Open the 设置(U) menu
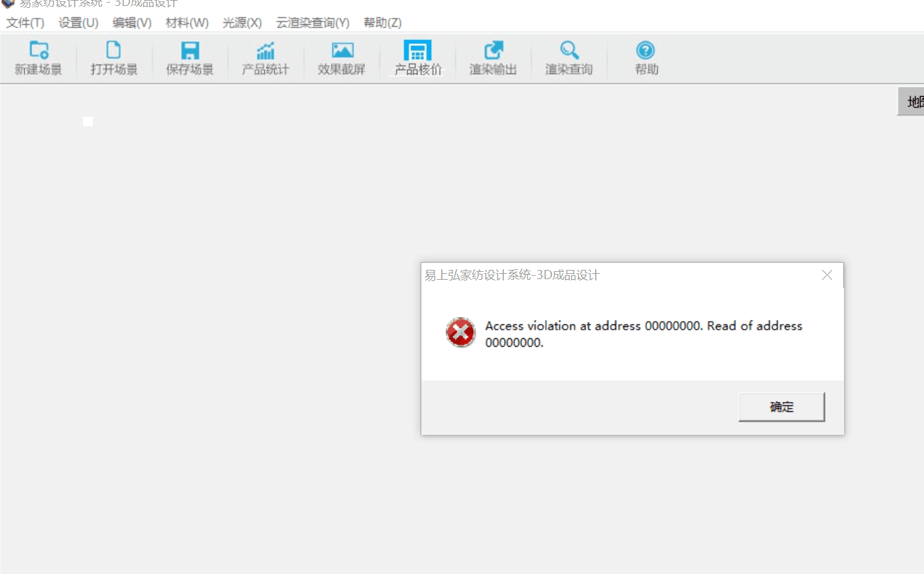 coord(78,23)
